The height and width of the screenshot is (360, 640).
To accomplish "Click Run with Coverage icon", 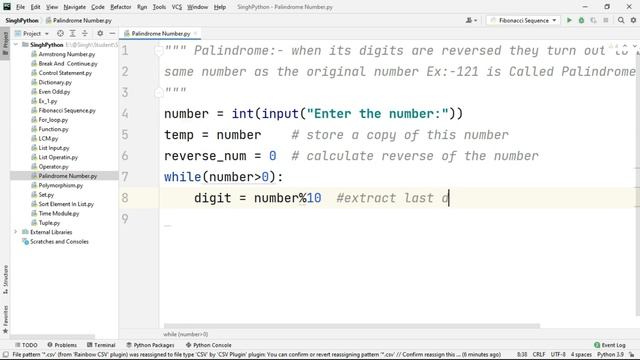I will click(x=593, y=20).
